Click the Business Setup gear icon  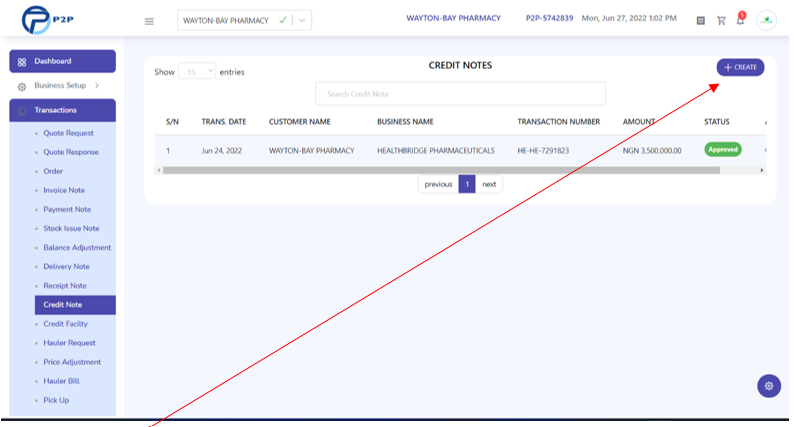click(22, 86)
